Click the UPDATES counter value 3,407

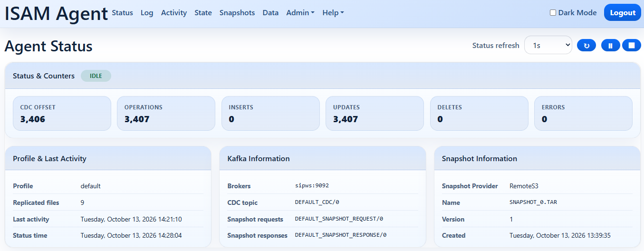[x=346, y=119]
